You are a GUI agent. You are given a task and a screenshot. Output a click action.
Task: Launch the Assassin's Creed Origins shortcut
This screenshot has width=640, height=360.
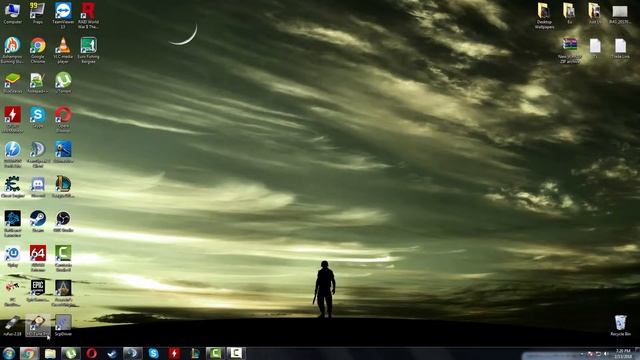(x=63, y=293)
